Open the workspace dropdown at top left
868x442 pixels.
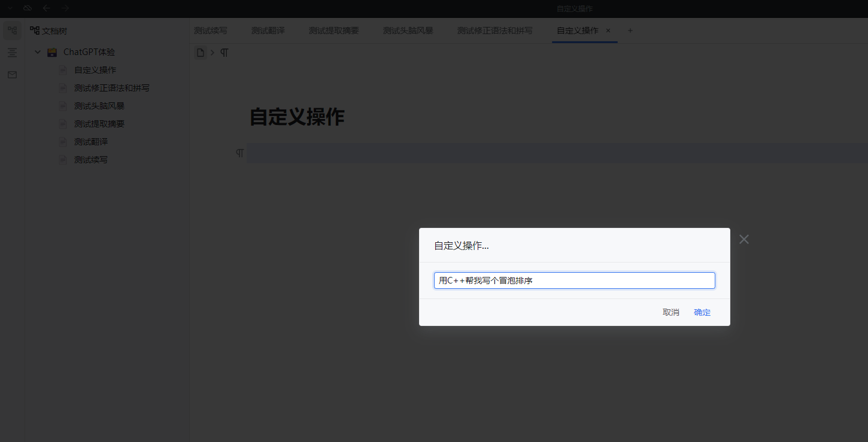point(9,8)
